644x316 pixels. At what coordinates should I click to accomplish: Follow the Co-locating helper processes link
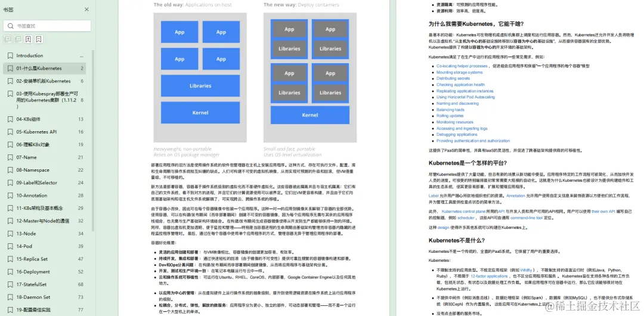click(x=462, y=66)
